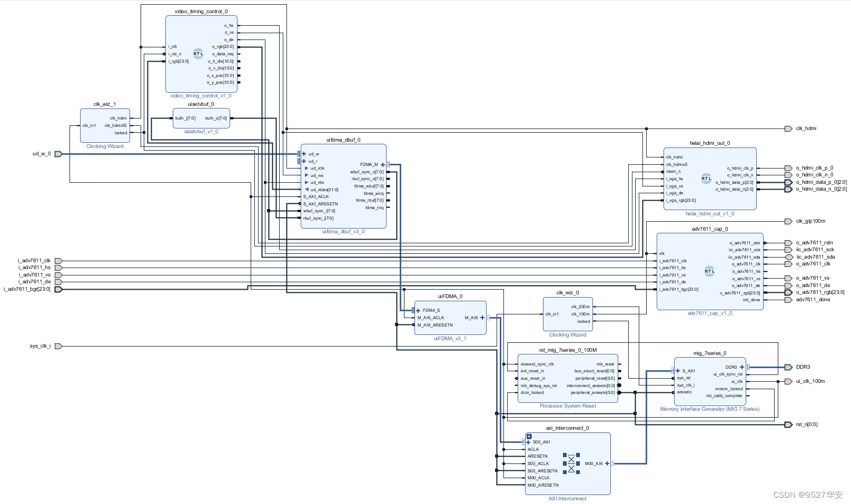Select the DDR3 interface port symbol
851x504 pixels.
tap(788, 367)
